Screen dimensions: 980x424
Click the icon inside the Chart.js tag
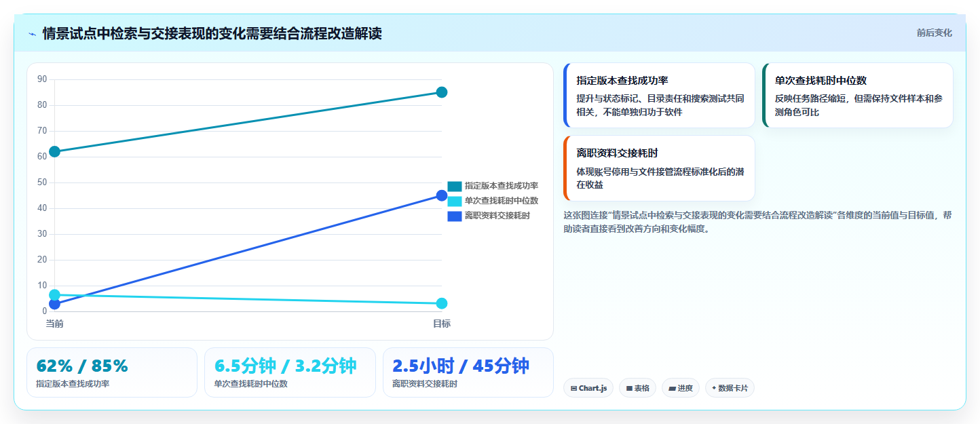coord(574,389)
